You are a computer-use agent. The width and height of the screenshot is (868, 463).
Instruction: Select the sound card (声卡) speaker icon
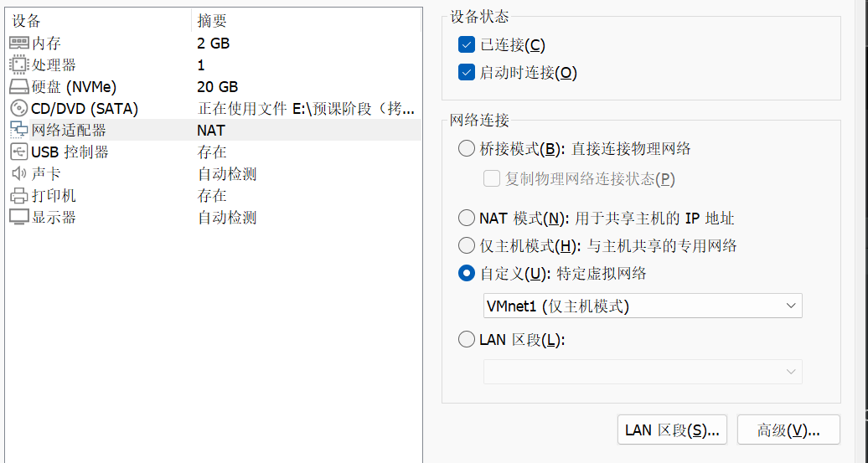coord(18,173)
